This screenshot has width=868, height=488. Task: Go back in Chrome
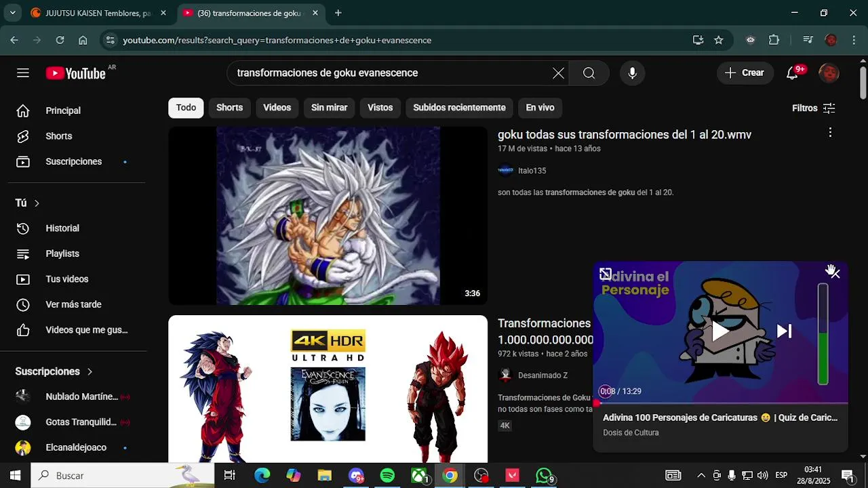[14, 40]
